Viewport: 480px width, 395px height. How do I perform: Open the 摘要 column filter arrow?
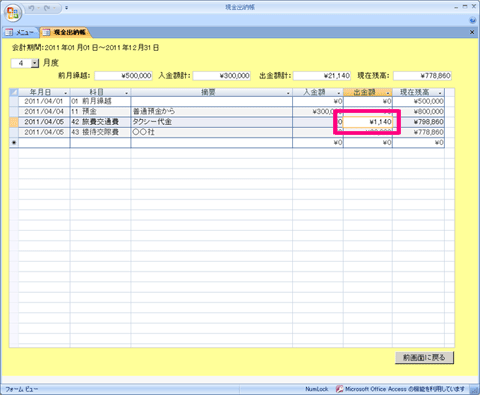pyautogui.click(x=288, y=93)
